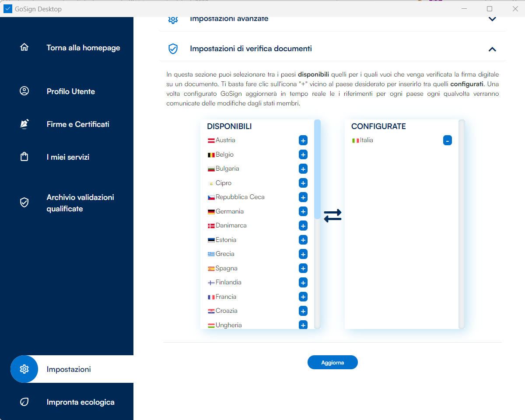
Task: Click the Profilo Utente person icon
Action: pos(24,91)
